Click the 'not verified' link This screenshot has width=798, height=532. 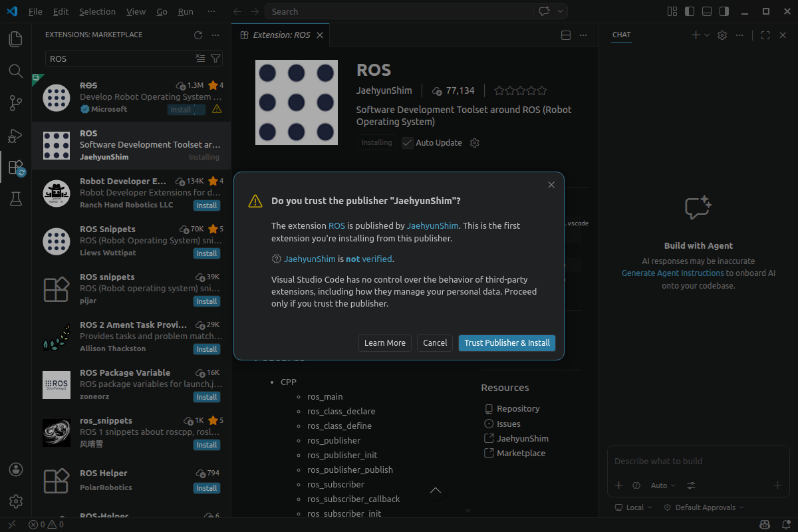tap(369, 259)
